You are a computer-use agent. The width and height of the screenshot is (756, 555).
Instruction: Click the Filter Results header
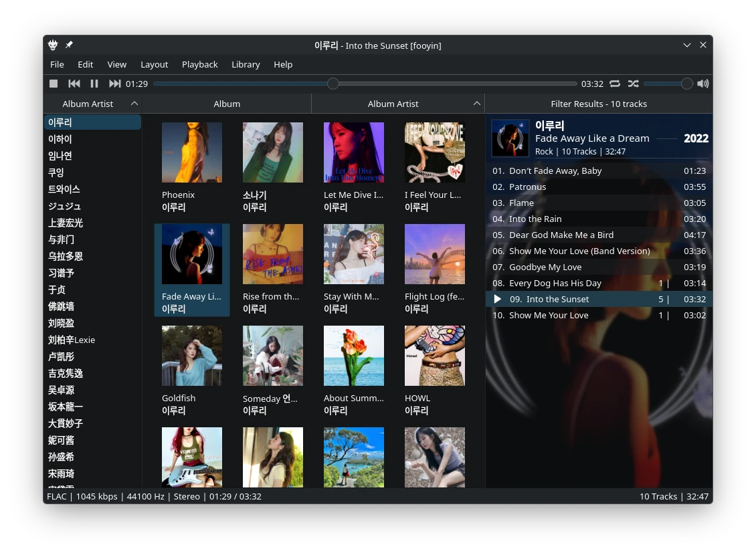coord(599,104)
